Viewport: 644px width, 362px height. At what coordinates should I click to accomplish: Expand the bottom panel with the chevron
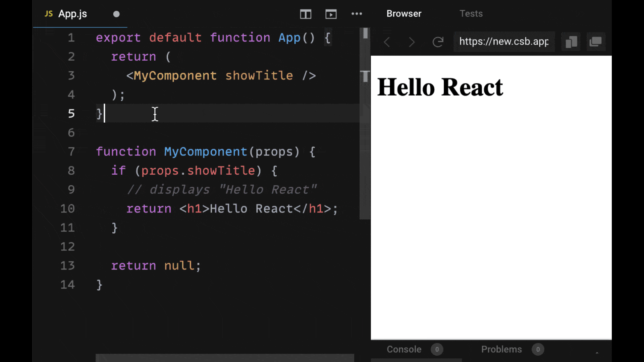tap(597, 353)
